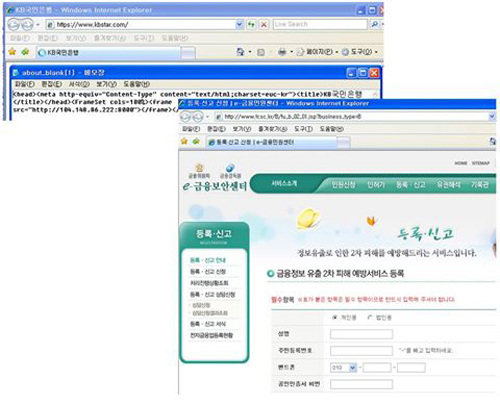This screenshot has width=500, height=405.
Task: Click the SITEMAP link at top right
Action: pos(480,163)
